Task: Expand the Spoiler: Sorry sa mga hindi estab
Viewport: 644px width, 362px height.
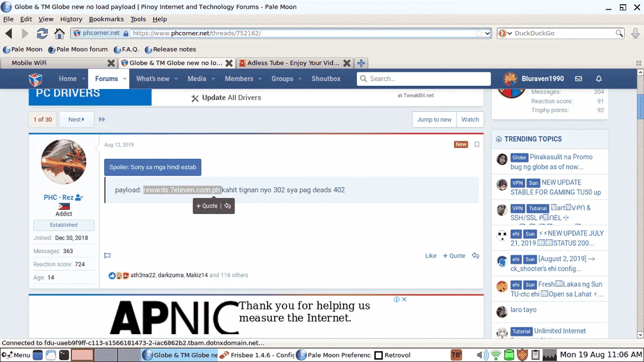Action: (x=153, y=167)
